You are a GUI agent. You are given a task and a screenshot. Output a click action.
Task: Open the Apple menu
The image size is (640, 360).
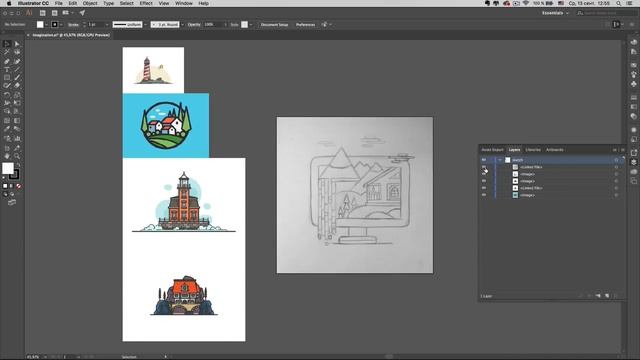coord(9,3)
